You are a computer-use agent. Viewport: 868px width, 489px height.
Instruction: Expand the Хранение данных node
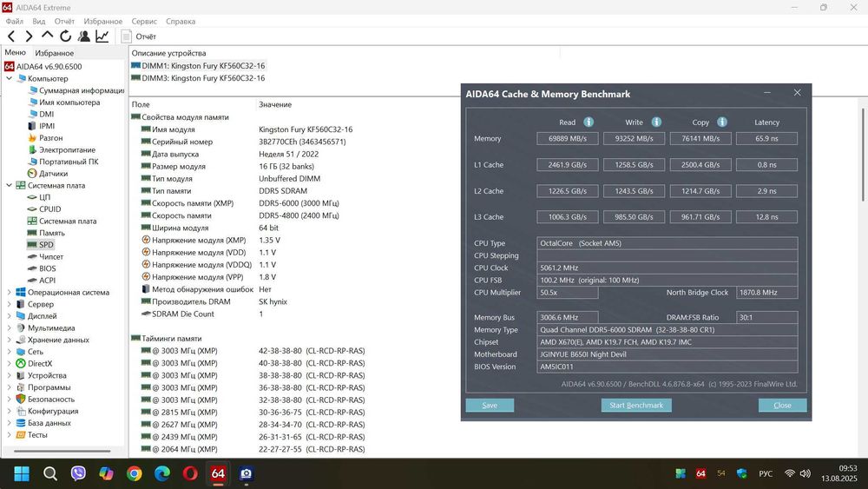(x=9, y=340)
